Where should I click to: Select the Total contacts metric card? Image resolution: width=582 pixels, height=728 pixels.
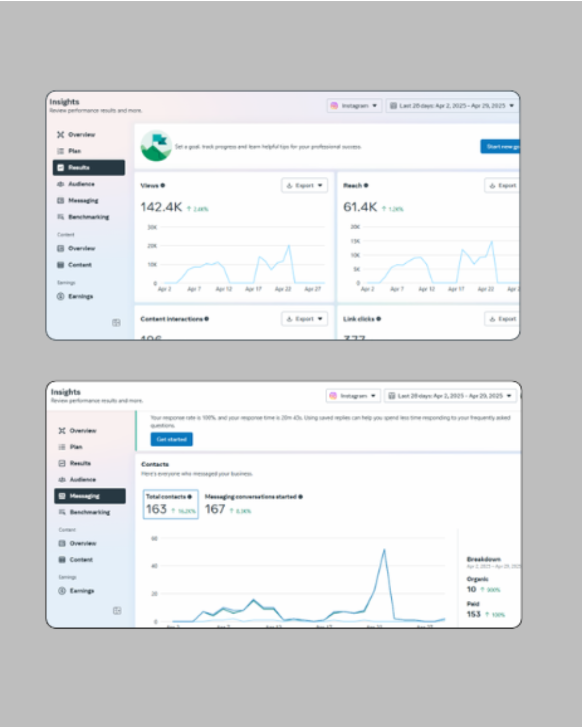(170, 504)
